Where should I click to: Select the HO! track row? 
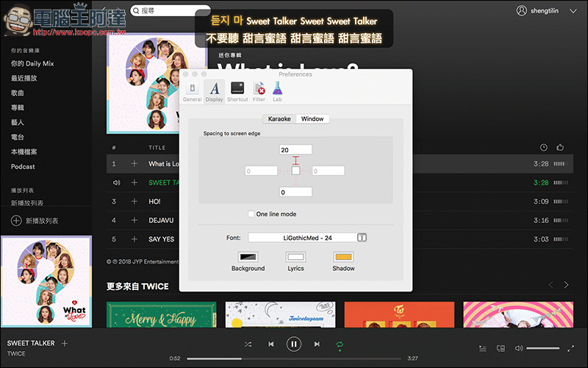[x=340, y=202]
